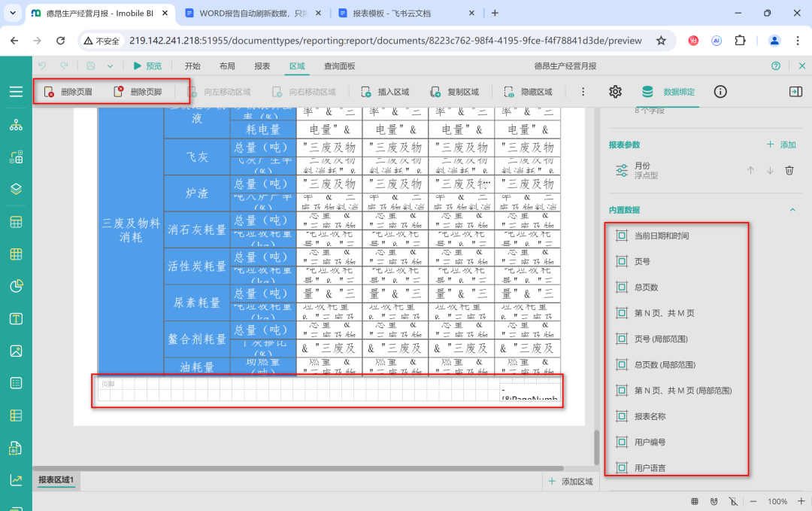
Task: Click the 删除页眉 toolbar button
Action: pyautogui.click(x=68, y=92)
